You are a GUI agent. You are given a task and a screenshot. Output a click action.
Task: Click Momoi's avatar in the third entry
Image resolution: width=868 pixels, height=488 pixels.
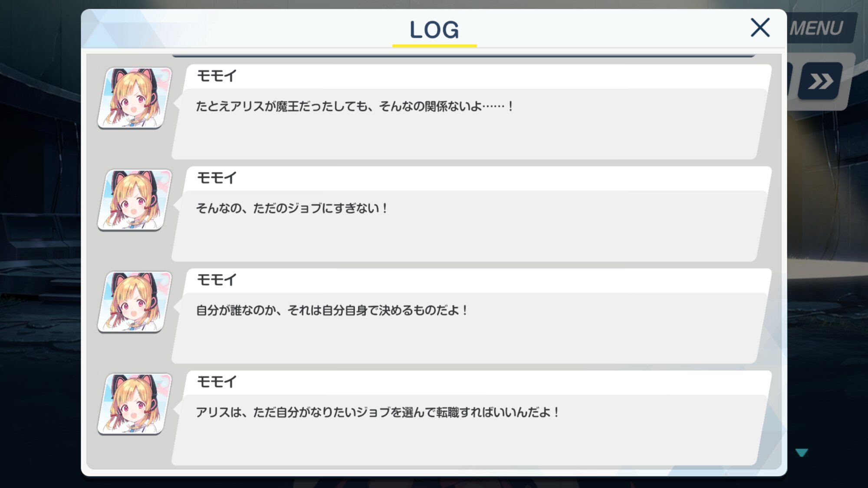pos(135,302)
